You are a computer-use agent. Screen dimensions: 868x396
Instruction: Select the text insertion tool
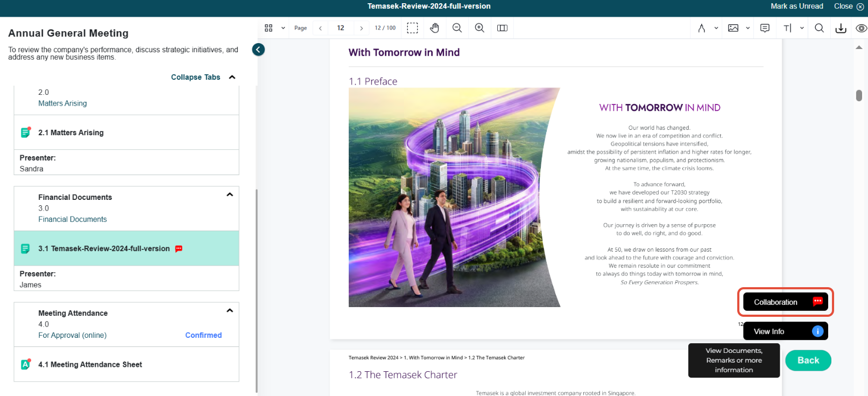pyautogui.click(x=787, y=28)
